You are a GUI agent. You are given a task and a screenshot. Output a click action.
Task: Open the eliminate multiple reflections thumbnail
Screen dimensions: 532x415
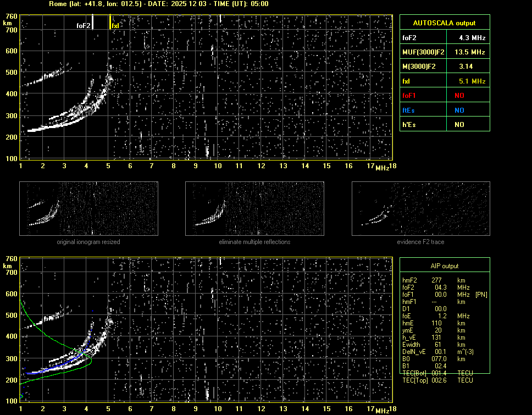[x=254, y=207]
